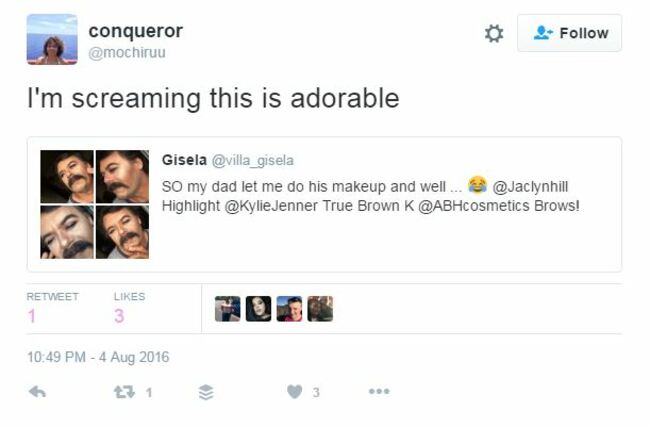Follow the conqueror account
This screenshot has width=650, height=427.
click(x=570, y=33)
